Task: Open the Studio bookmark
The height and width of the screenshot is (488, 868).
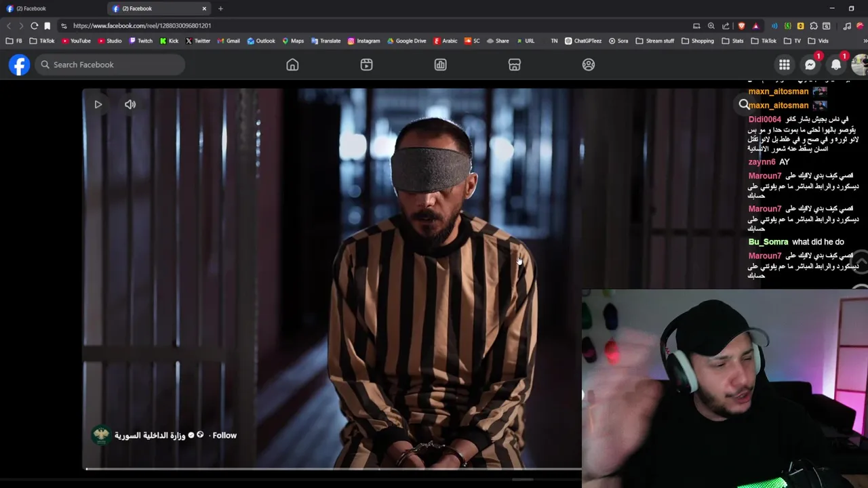Action: (x=110, y=41)
